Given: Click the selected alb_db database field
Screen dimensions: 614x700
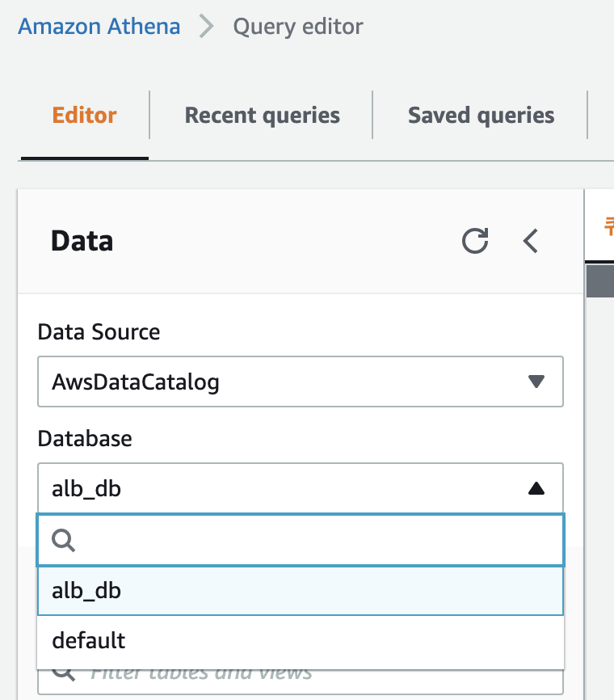Looking at the screenshot, I should pyautogui.click(x=283, y=488).
